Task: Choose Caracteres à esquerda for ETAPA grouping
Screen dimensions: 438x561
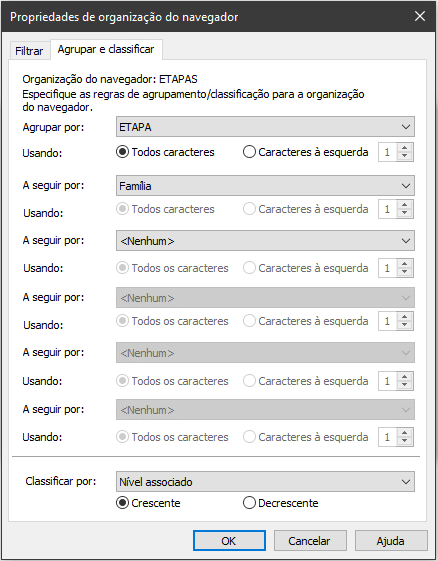Action: (x=306, y=152)
